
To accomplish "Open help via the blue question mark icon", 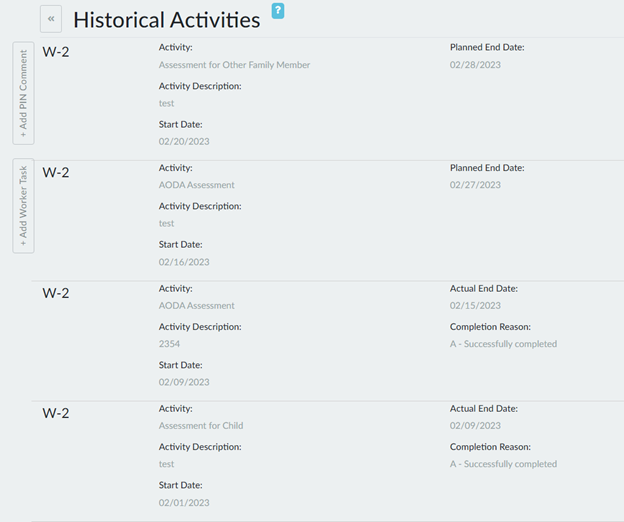I will (x=278, y=11).
